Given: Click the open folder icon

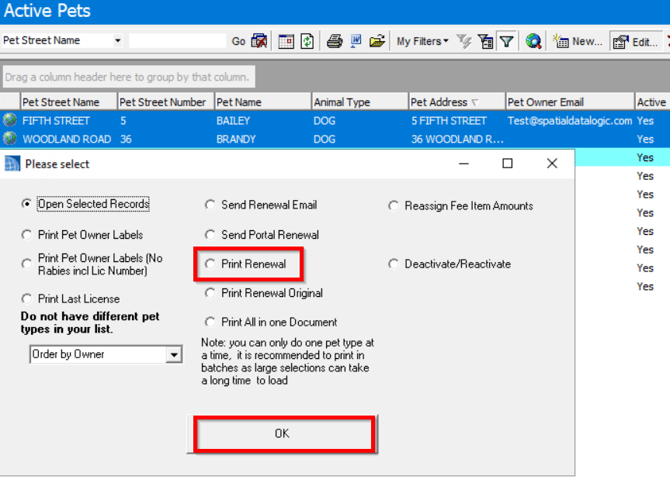Looking at the screenshot, I should (377, 41).
